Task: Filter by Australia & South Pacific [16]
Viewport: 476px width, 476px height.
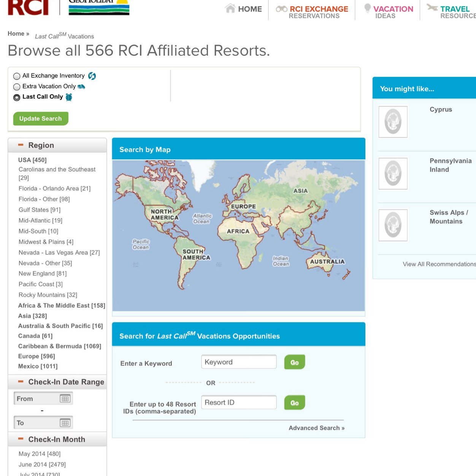Action: 60,326
